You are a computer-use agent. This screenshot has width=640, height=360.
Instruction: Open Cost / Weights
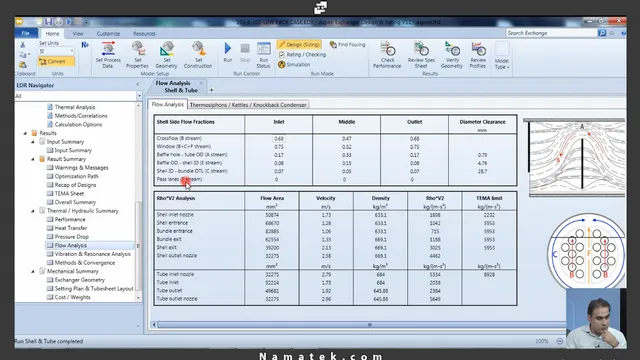[x=69, y=297]
